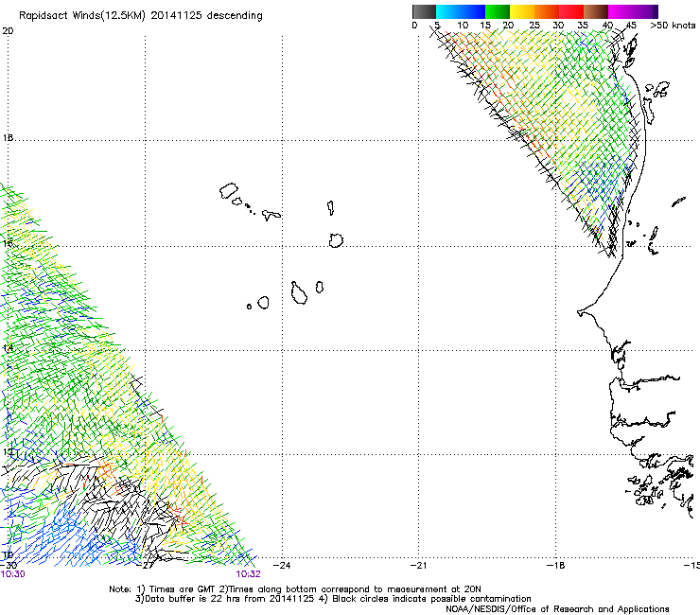The image size is (700, 615).
Task: Click the latitude label '18'
Action: click(8, 137)
